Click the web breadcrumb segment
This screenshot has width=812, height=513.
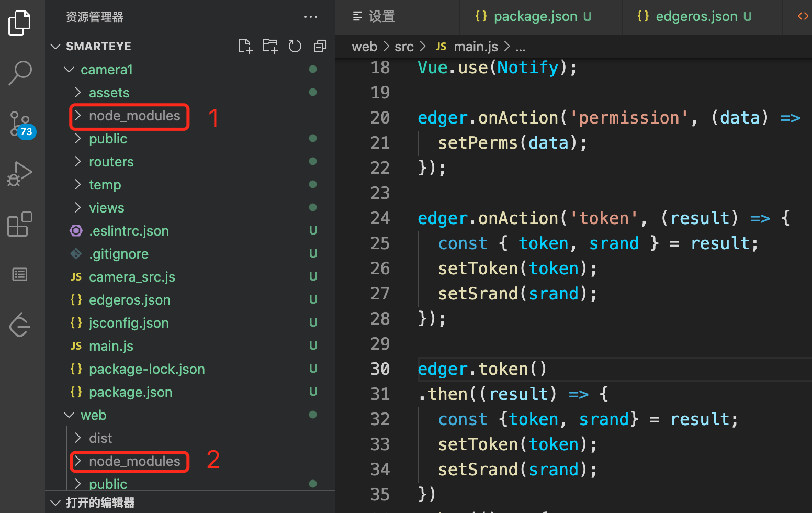(364, 47)
